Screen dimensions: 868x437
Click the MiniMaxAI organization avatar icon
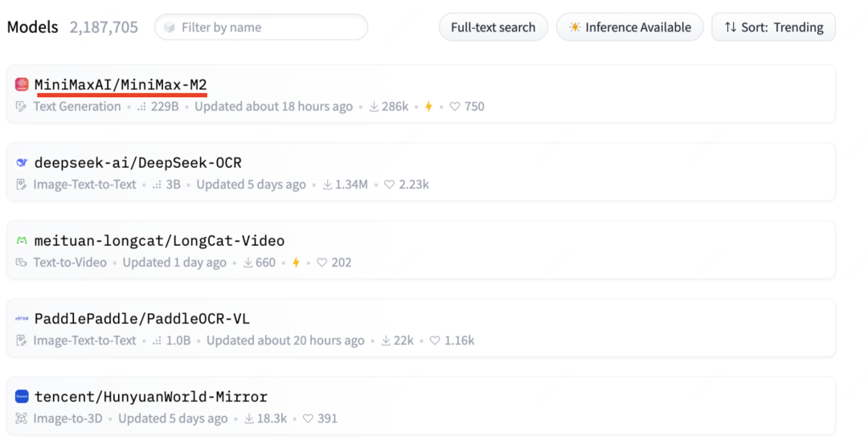coord(22,84)
